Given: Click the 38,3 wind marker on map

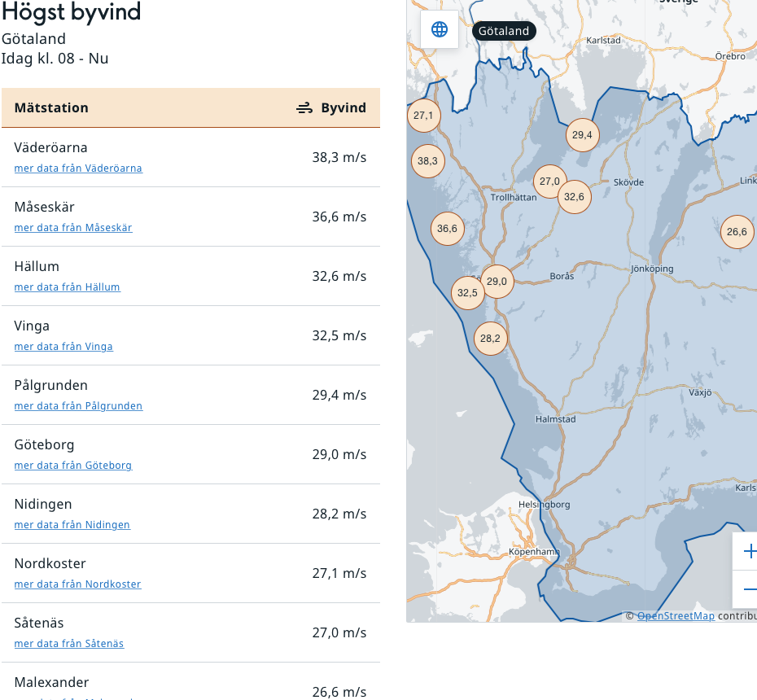Looking at the screenshot, I should click(427, 161).
